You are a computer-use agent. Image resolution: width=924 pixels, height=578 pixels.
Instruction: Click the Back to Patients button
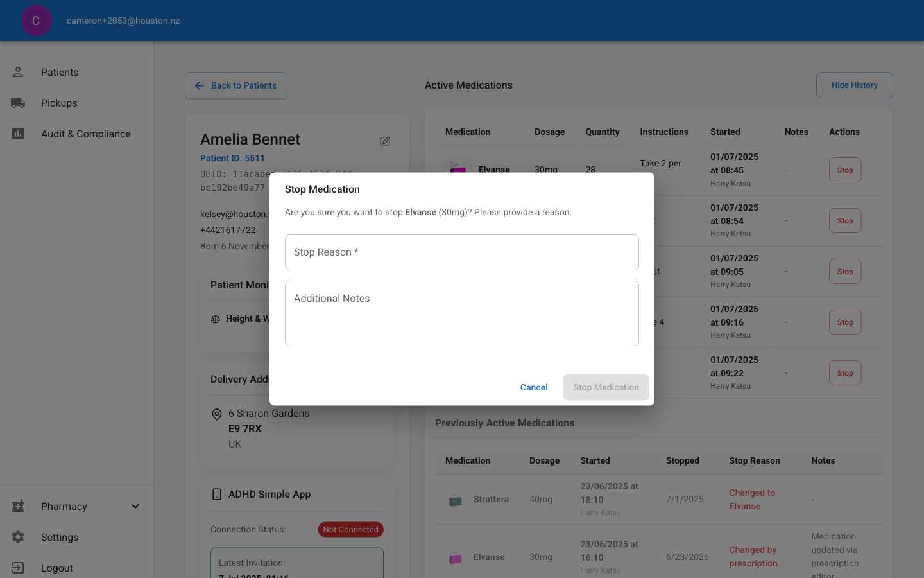(x=236, y=85)
